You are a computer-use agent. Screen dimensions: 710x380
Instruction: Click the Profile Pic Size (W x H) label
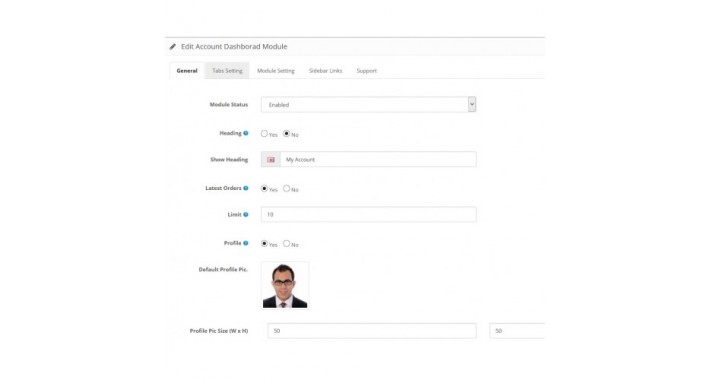click(x=219, y=331)
